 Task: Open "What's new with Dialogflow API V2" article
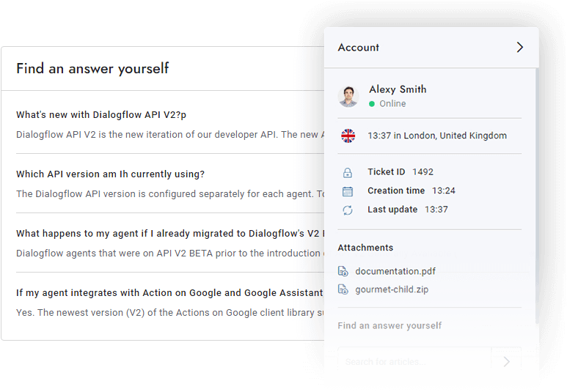[x=106, y=115]
